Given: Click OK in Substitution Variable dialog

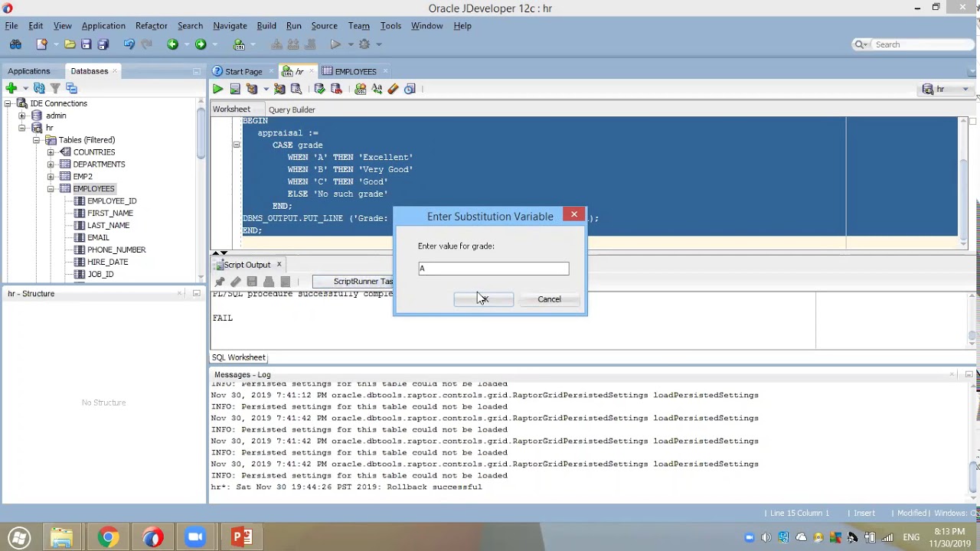Looking at the screenshot, I should (x=483, y=299).
